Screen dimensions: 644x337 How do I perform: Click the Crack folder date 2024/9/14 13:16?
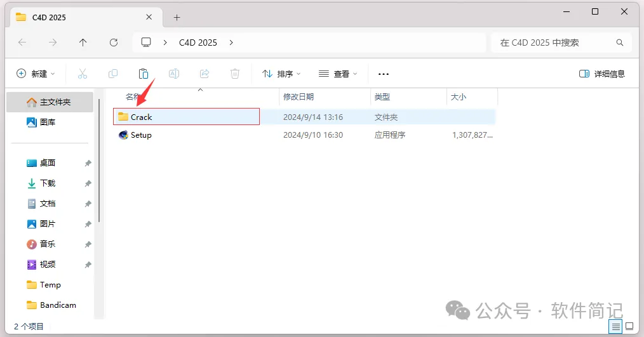[x=313, y=117]
